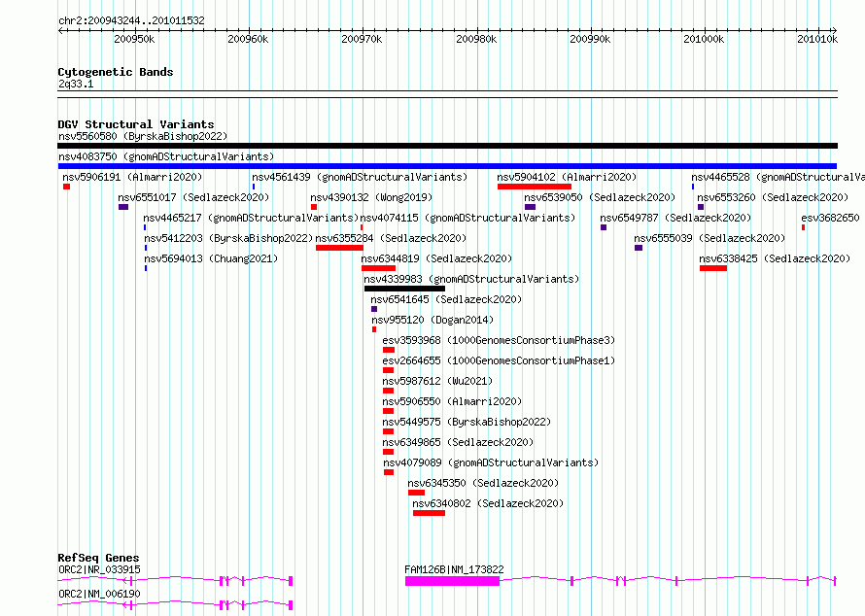Screen dimensions: 865x616
Task: Select the red bar under nsv6338425
Action: (x=713, y=268)
